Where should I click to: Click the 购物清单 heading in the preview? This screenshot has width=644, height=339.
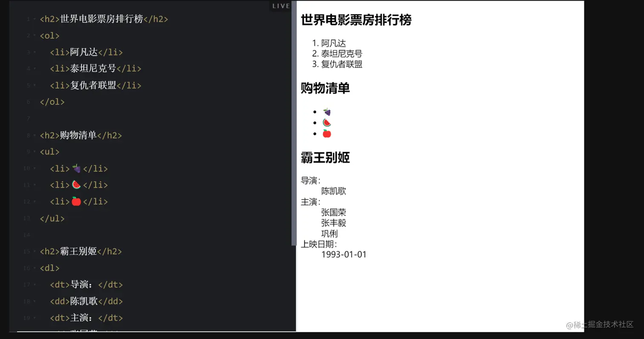point(325,88)
